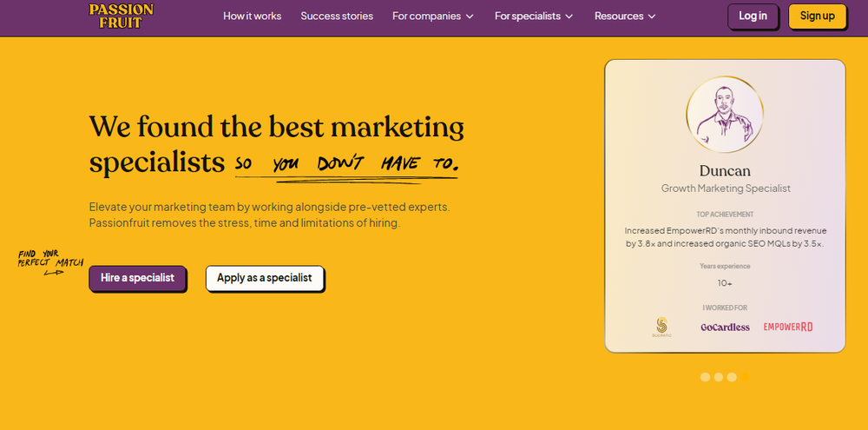Open the How it works page
The image size is (868, 430).
pos(252,16)
